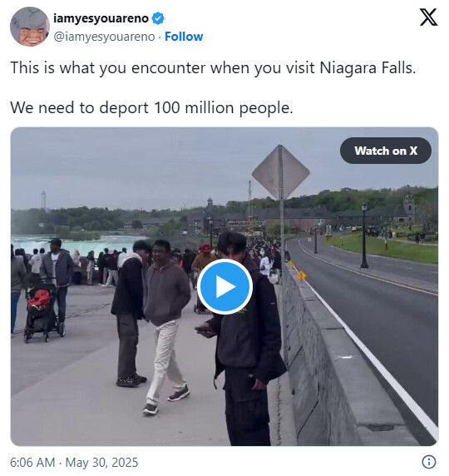Click the stroller in the video frame
This screenshot has width=449, height=476.
[43, 313]
